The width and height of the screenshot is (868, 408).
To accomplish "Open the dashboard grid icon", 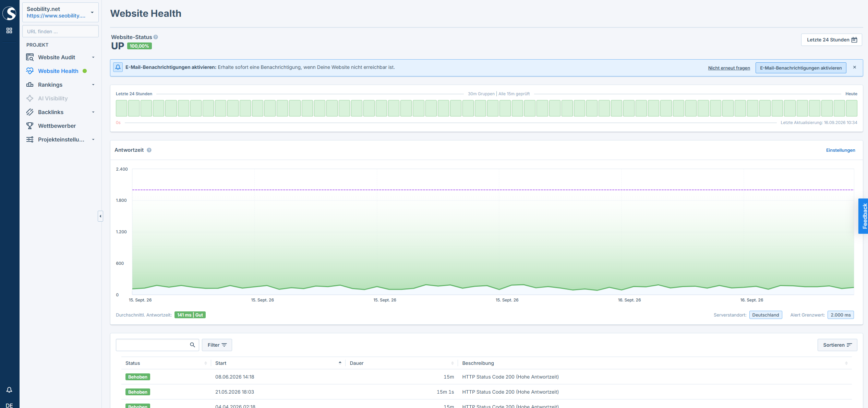I will pyautogui.click(x=9, y=30).
